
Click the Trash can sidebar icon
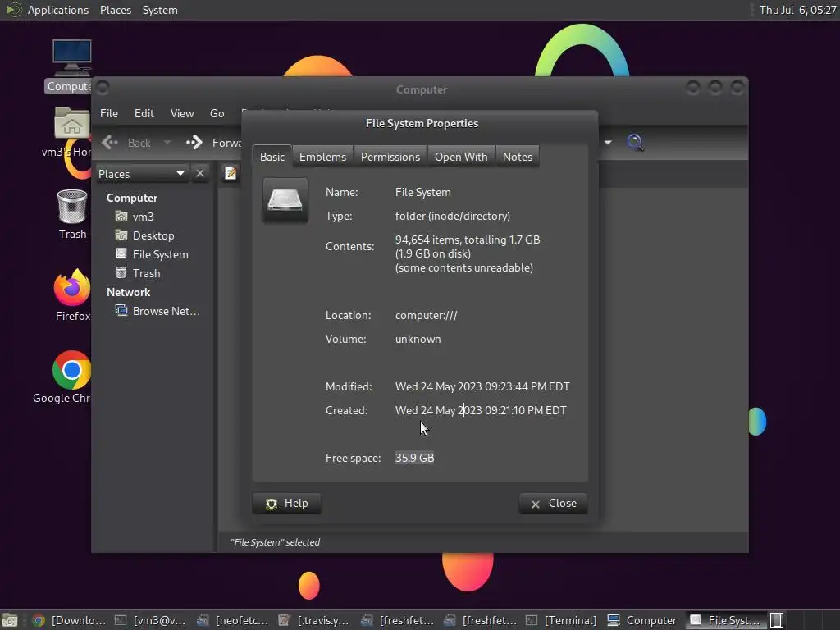[x=121, y=272]
